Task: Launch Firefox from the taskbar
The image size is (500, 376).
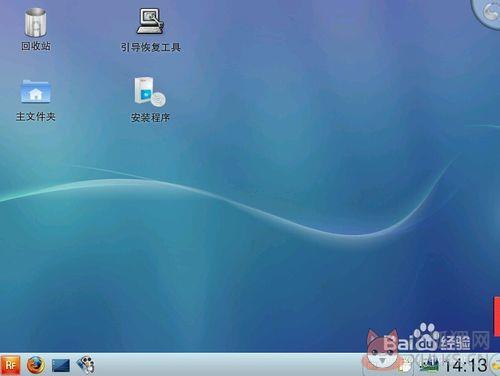Action: tap(36, 365)
